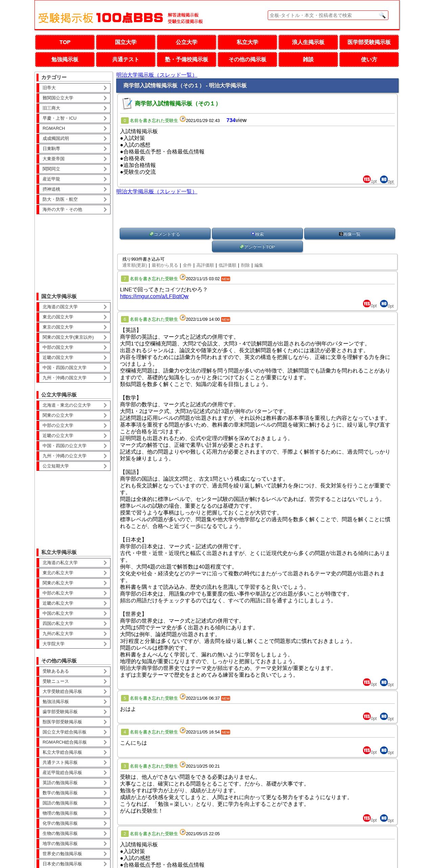Click the 検索 button below the thread
The width and height of the screenshot is (434, 868).
257,234
